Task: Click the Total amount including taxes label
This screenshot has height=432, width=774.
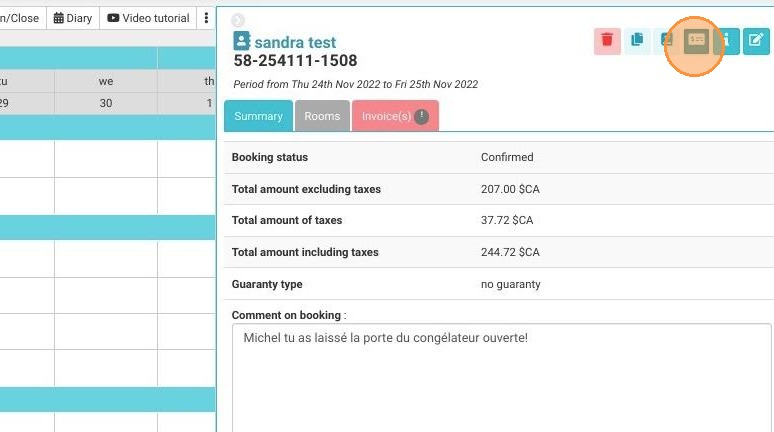Action: point(305,252)
